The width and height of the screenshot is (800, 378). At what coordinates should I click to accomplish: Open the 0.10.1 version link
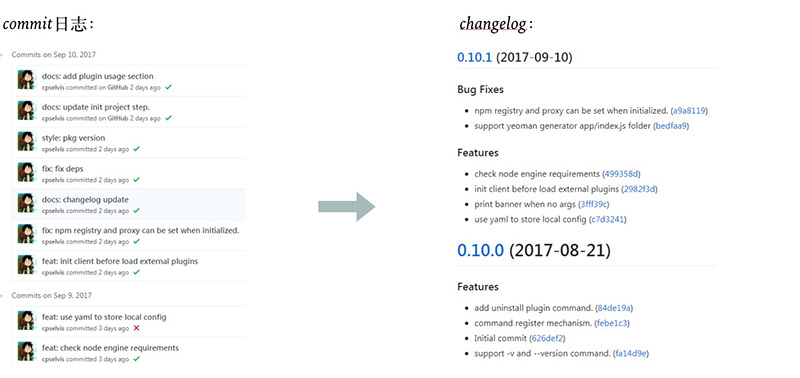pyautogui.click(x=474, y=57)
